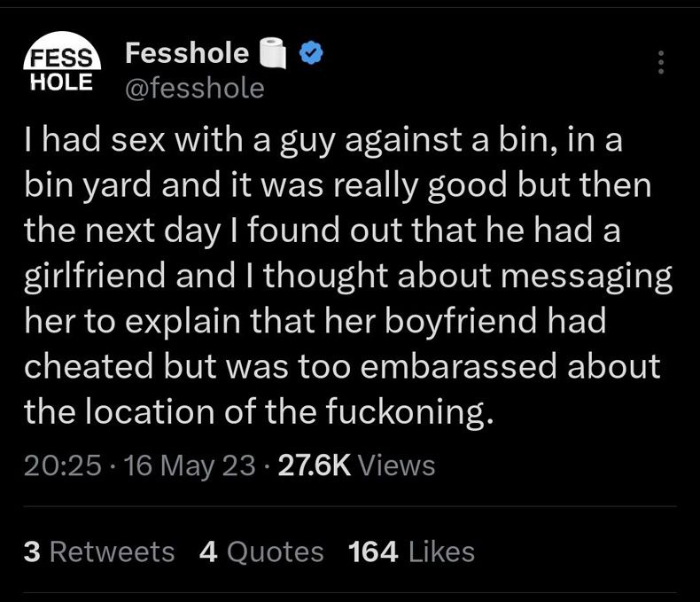The image size is (700, 602).
Task: Open the Fesshole display name link
Action: (187, 53)
